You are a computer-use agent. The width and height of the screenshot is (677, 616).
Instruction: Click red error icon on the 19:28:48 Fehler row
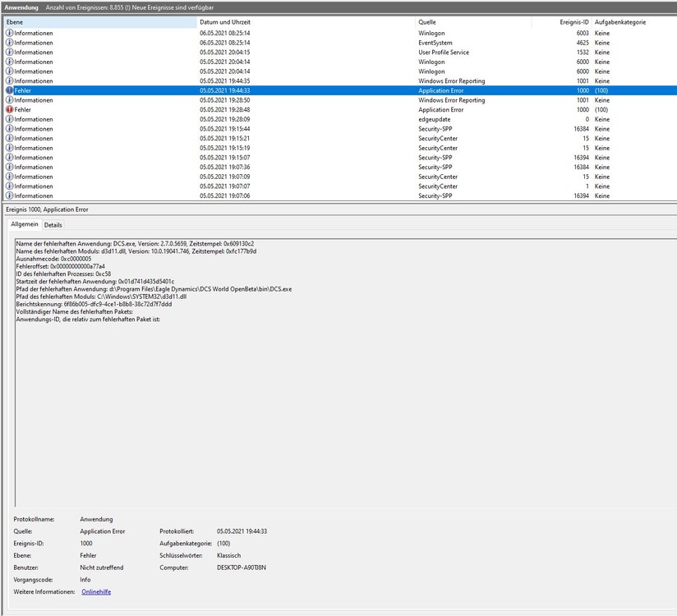click(8, 109)
